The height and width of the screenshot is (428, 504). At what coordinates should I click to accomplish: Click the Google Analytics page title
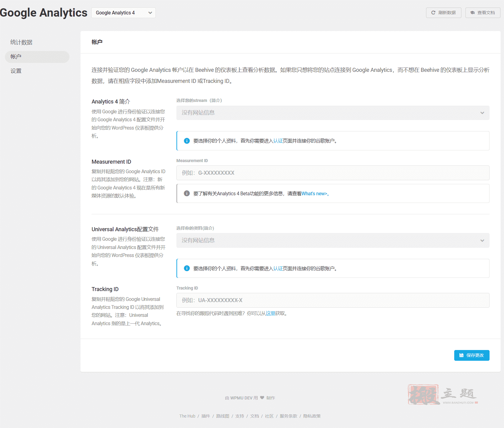point(44,13)
